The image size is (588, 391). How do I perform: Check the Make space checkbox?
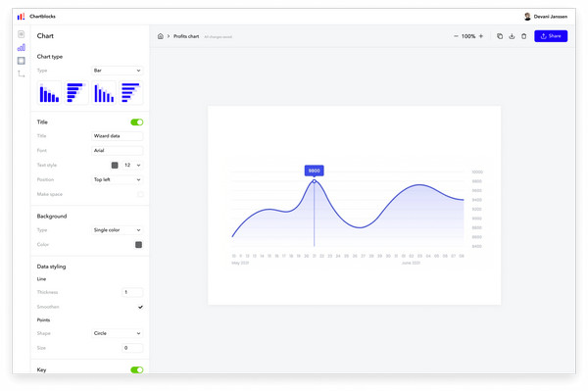pyautogui.click(x=140, y=194)
